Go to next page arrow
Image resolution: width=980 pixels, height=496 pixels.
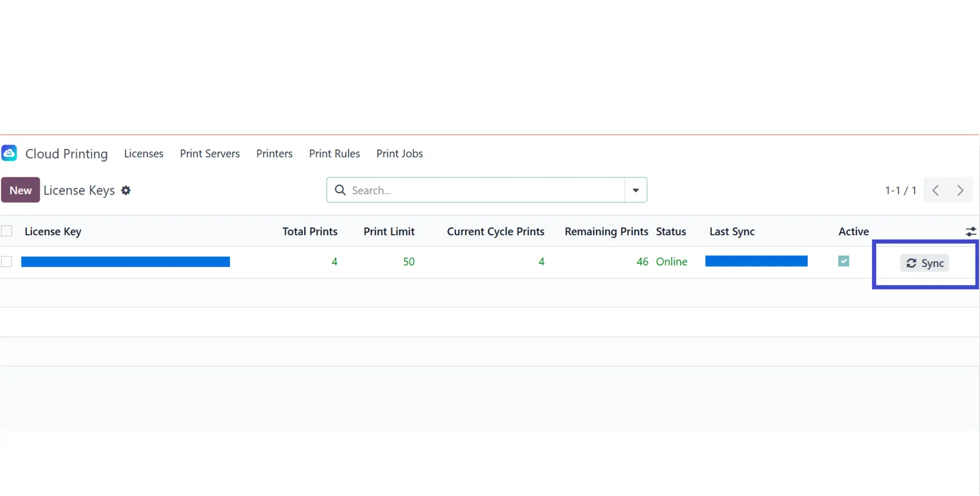point(960,191)
